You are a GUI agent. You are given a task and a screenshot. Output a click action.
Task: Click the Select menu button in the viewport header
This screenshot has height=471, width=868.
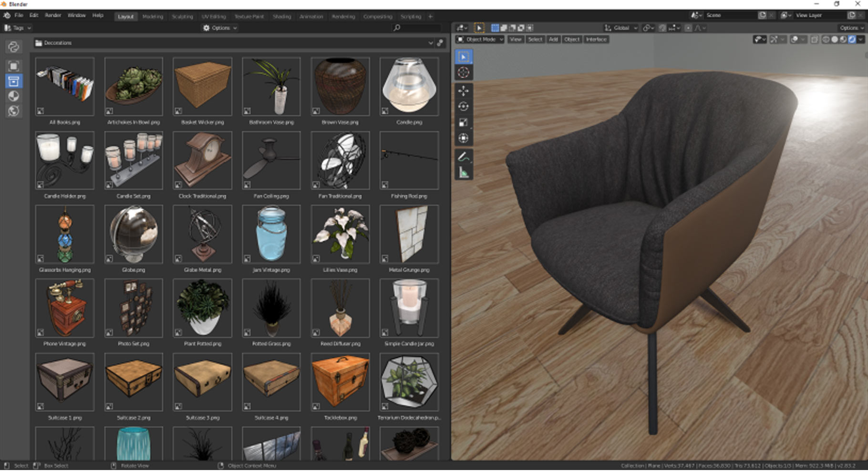click(x=535, y=40)
